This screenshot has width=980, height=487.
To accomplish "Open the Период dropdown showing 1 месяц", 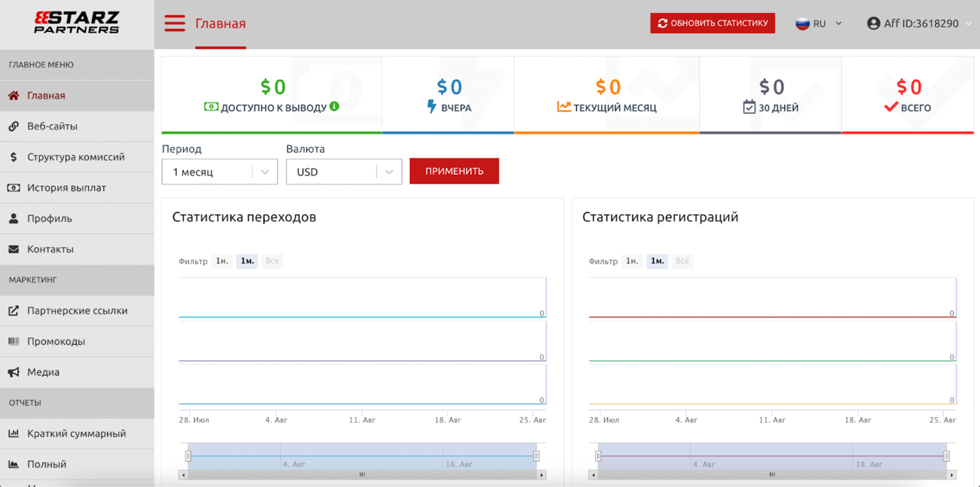I will pos(219,172).
